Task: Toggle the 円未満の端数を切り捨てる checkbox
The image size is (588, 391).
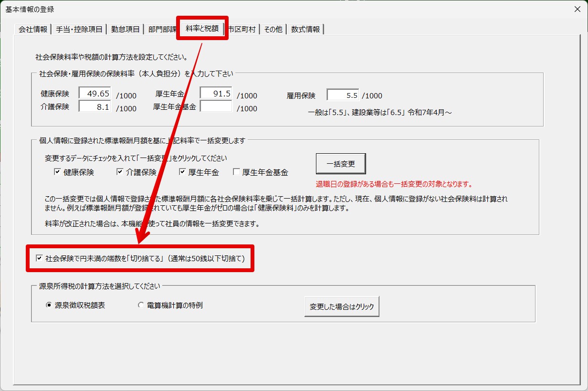Action: (x=40, y=259)
